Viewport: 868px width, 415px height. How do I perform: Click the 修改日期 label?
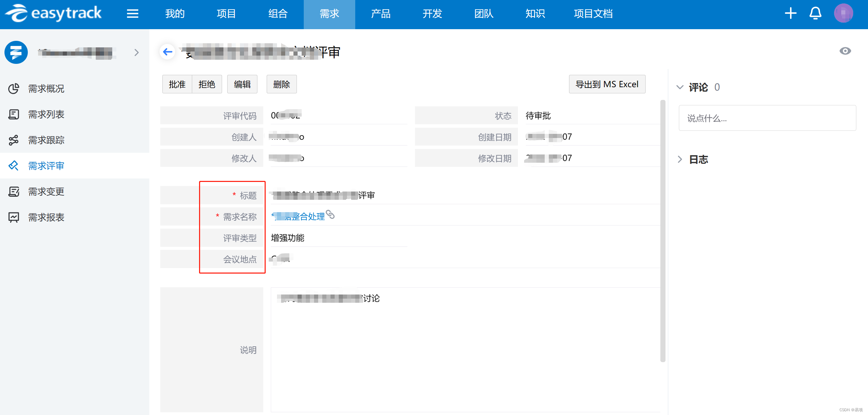[x=495, y=159]
